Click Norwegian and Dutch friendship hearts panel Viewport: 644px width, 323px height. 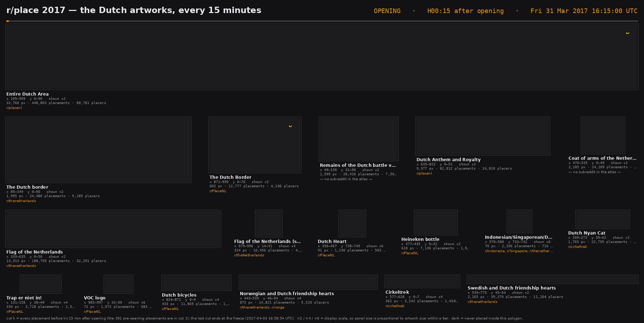[308, 282]
